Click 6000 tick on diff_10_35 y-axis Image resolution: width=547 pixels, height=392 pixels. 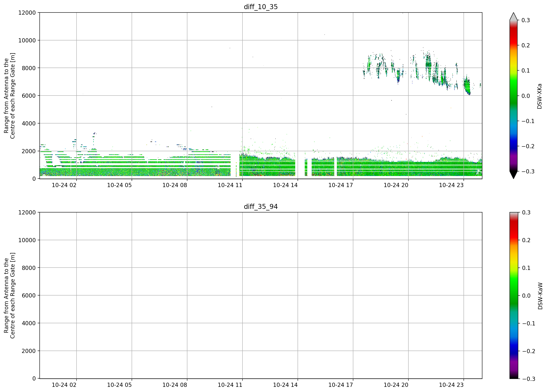(x=29, y=96)
